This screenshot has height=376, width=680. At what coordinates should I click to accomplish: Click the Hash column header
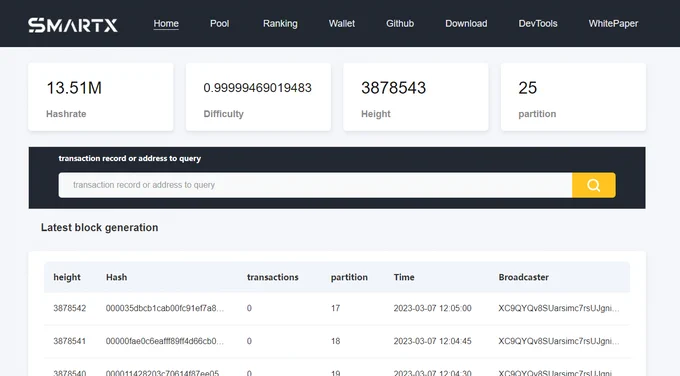tap(117, 277)
